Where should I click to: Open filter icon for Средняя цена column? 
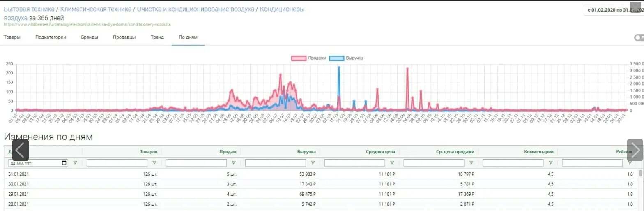[392, 163]
